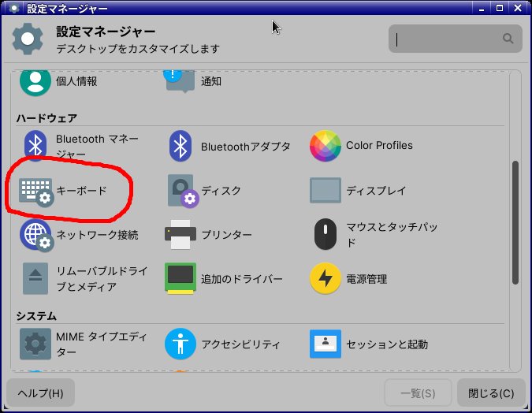Launch Bluetooth マネージャー icon
The height and width of the screenshot is (413, 532).
point(35,146)
